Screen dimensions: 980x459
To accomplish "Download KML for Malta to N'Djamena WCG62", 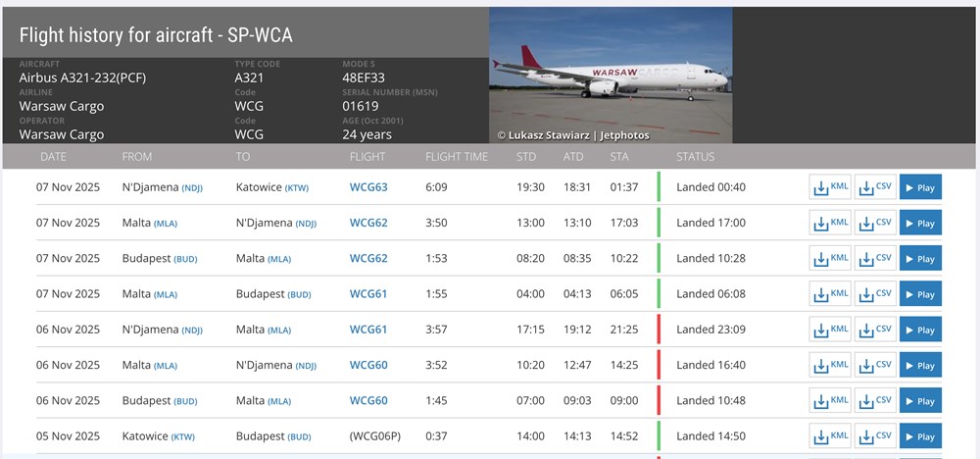I will [829, 223].
